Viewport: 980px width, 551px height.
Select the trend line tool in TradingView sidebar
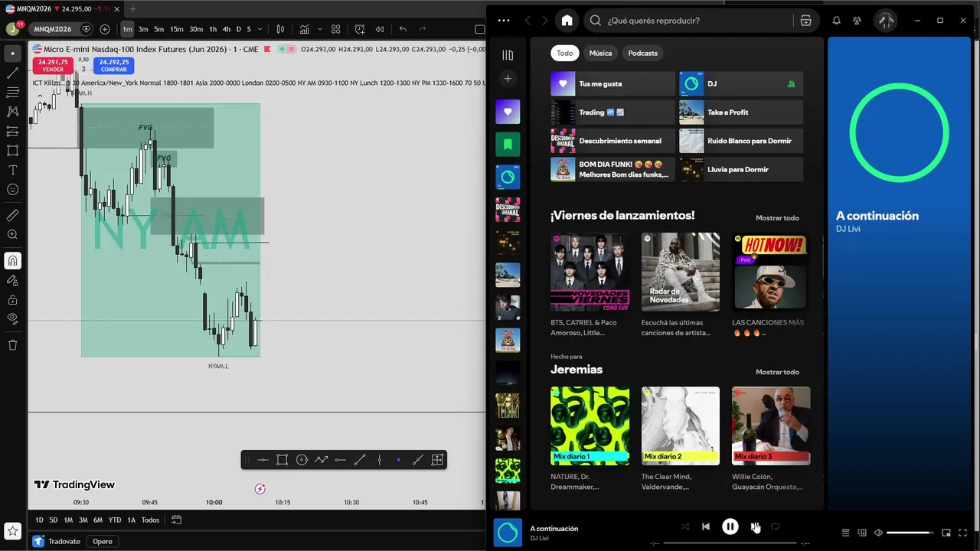click(x=12, y=73)
